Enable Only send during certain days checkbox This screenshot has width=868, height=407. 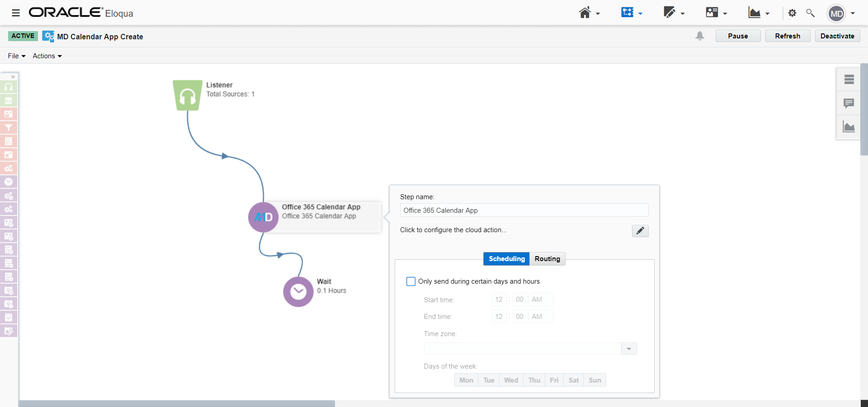[411, 281]
